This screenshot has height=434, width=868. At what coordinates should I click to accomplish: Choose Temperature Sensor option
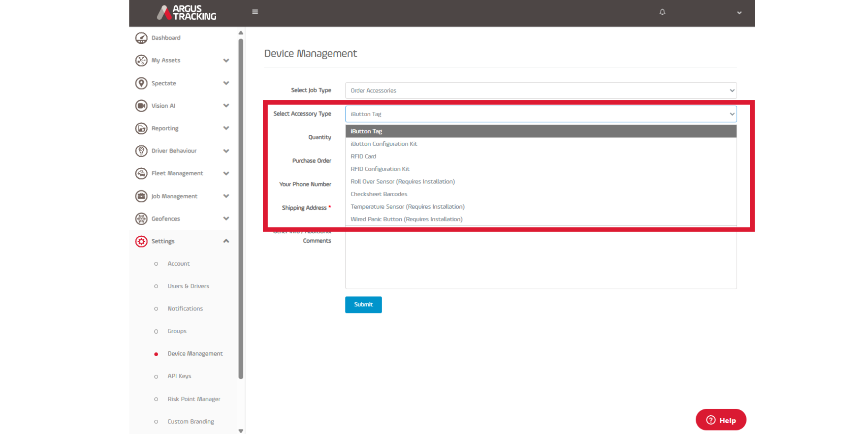click(x=541, y=206)
